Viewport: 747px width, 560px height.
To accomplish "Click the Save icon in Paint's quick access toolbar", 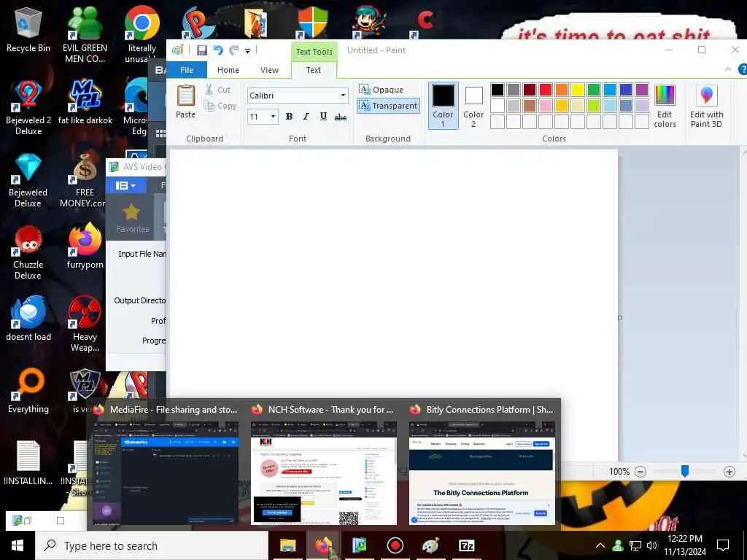I will (202, 50).
